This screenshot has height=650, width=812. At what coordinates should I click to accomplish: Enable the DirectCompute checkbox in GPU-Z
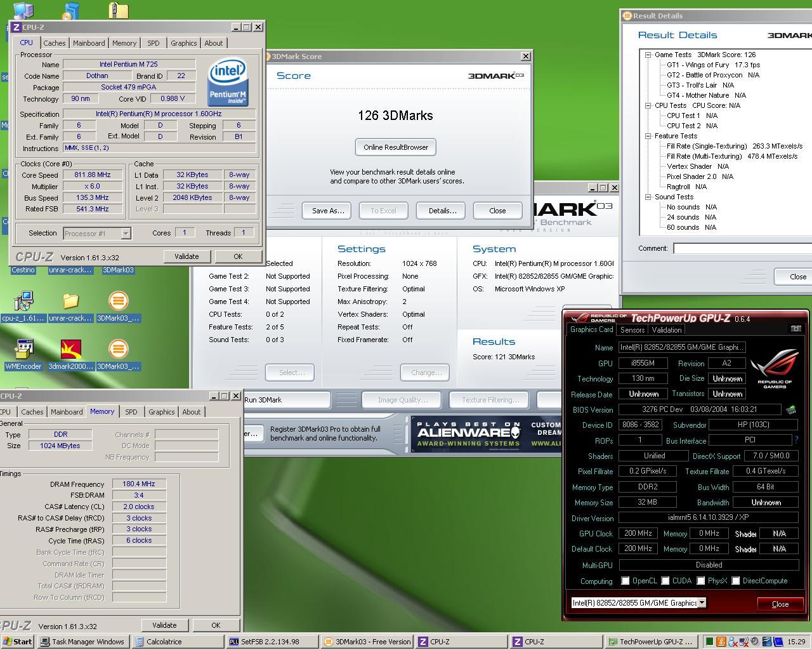[x=736, y=581]
